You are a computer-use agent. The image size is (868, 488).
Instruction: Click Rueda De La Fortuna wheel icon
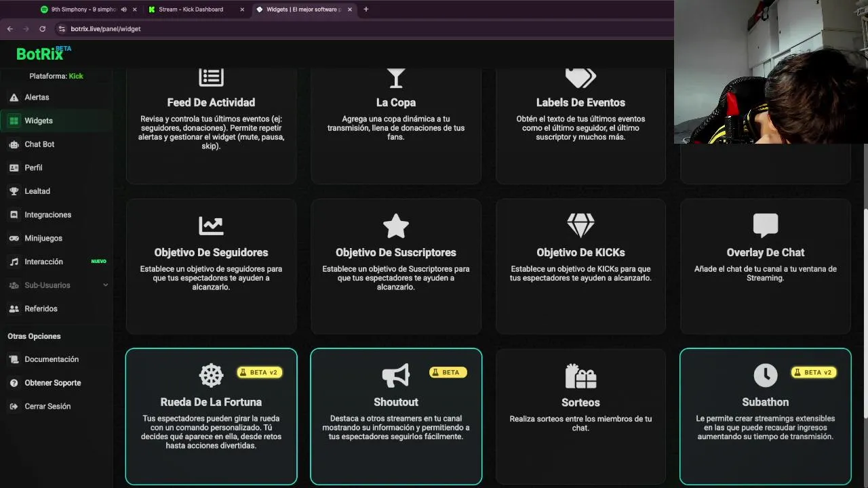point(211,375)
